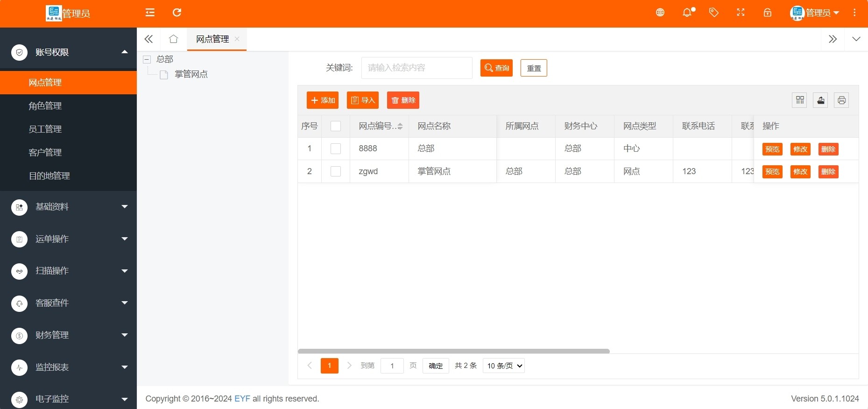The height and width of the screenshot is (409, 868).
Task: Click the table export icon
Action: [x=820, y=100]
